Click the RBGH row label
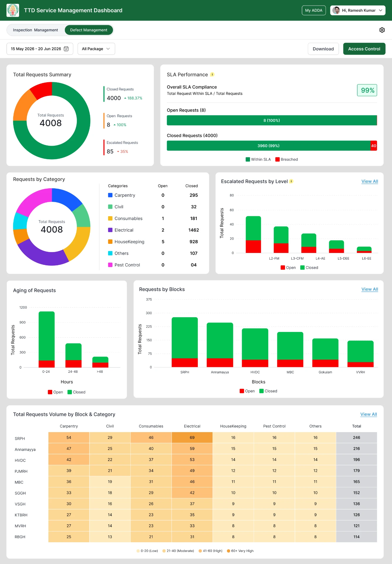Viewport: 392px width, 564px height. click(20, 537)
